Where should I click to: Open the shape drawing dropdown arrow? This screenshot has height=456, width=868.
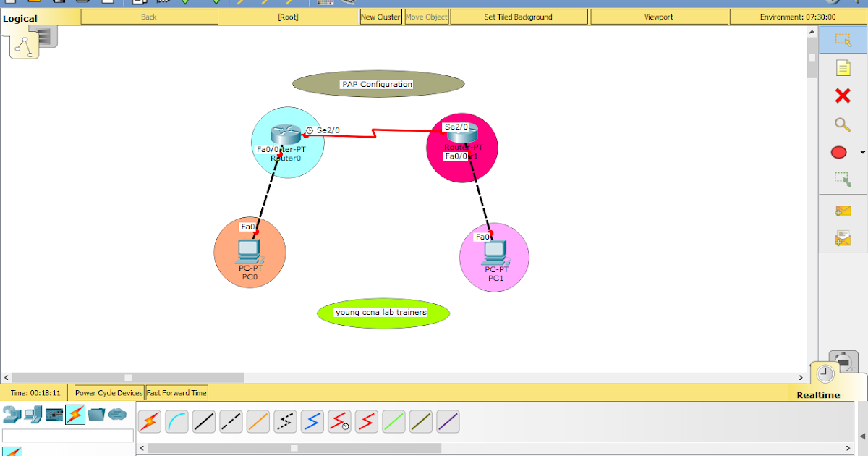[861, 152]
